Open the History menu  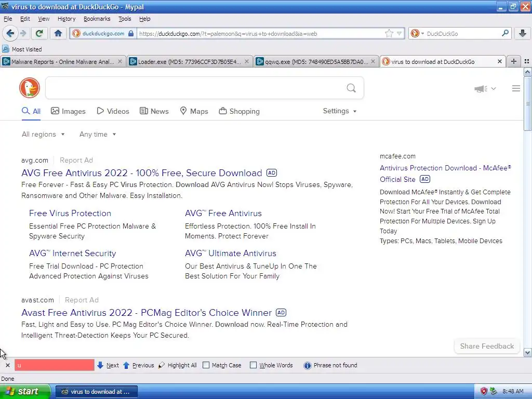coord(66,19)
